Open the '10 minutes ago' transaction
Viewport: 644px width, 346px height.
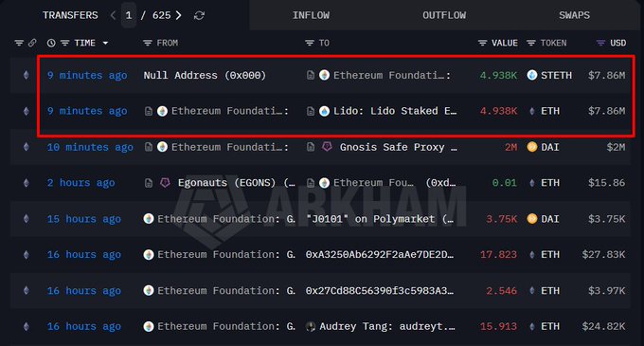tap(90, 147)
